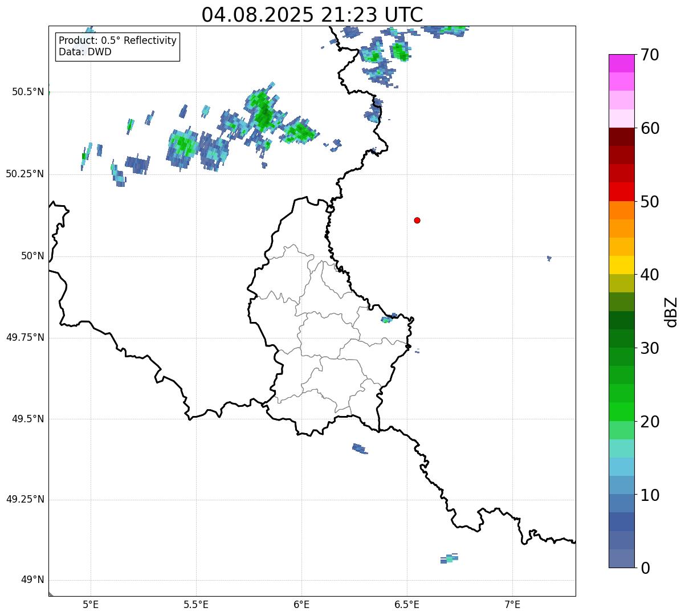This screenshot has height=616, width=685.
Task: Click the colorbar 70 tick label
Action: pyautogui.click(x=650, y=55)
